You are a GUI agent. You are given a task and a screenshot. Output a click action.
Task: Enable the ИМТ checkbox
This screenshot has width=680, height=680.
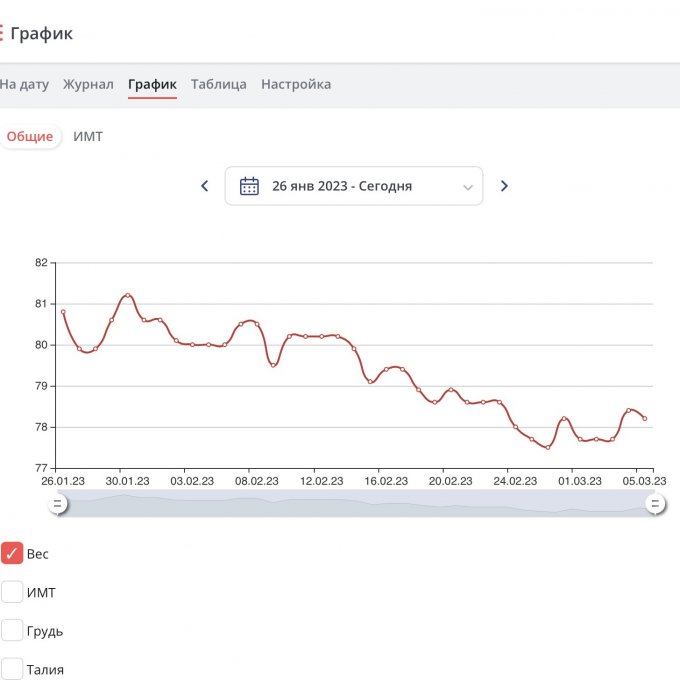click(12, 592)
